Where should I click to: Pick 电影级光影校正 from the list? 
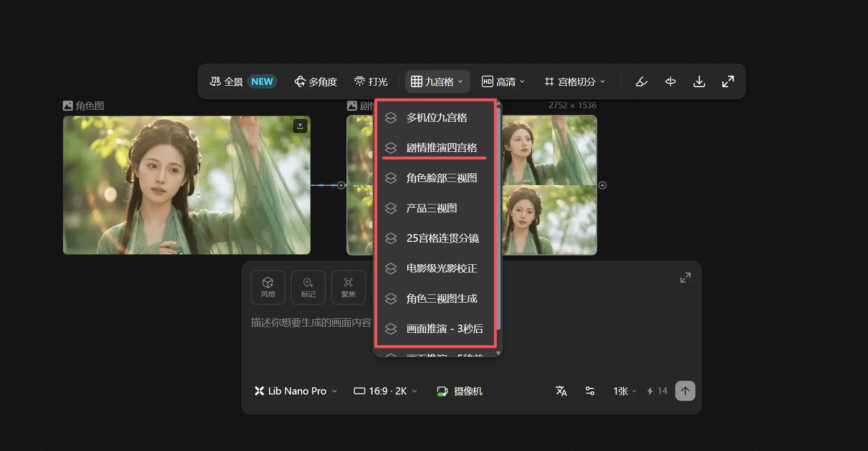436,269
